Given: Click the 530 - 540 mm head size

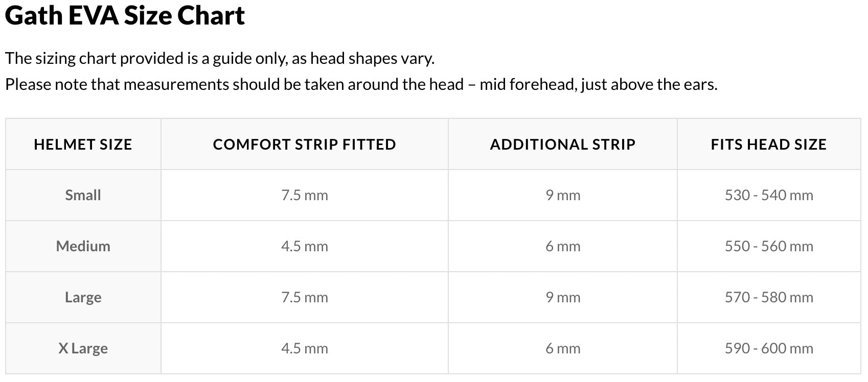Looking at the screenshot, I should tap(768, 195).
